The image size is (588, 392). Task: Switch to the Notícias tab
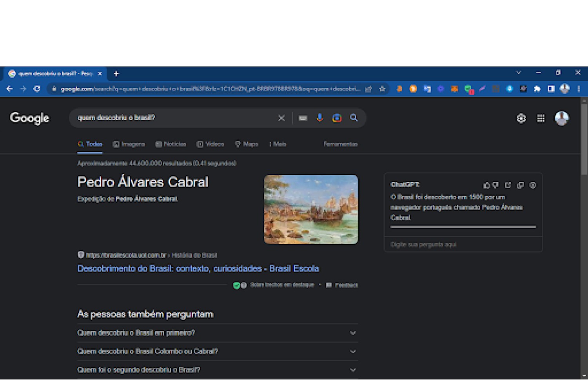(x=171, y=144)
